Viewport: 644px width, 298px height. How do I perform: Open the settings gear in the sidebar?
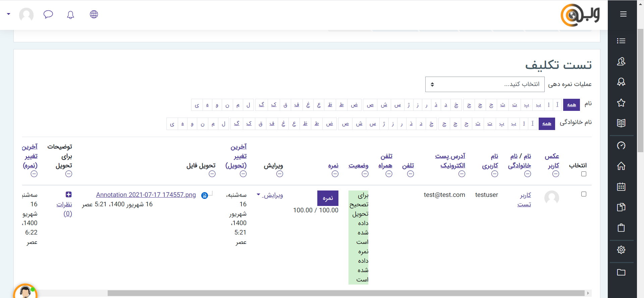click(621, 250)
